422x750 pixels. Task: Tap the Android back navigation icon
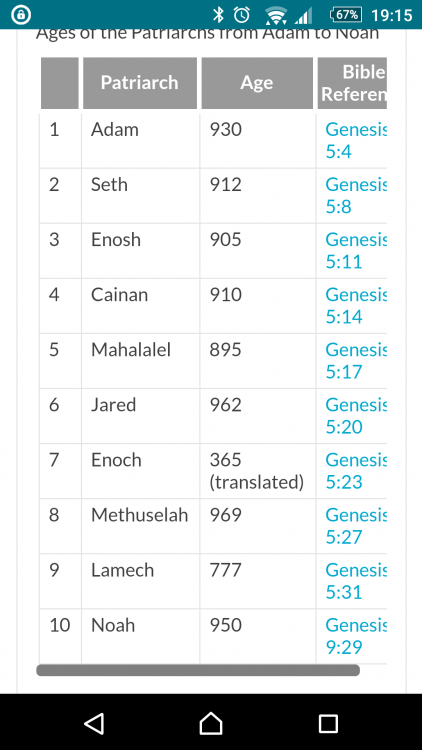coord(94,723)
